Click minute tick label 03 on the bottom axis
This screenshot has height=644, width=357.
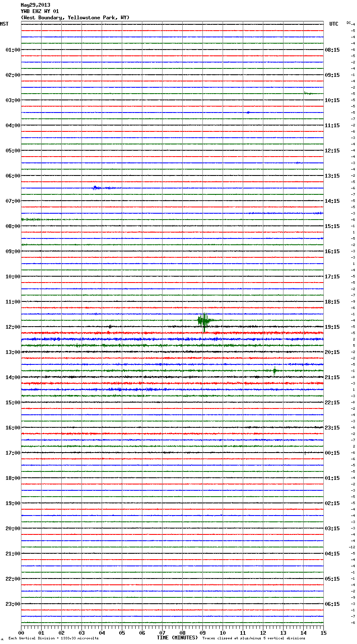pos(81,633)
